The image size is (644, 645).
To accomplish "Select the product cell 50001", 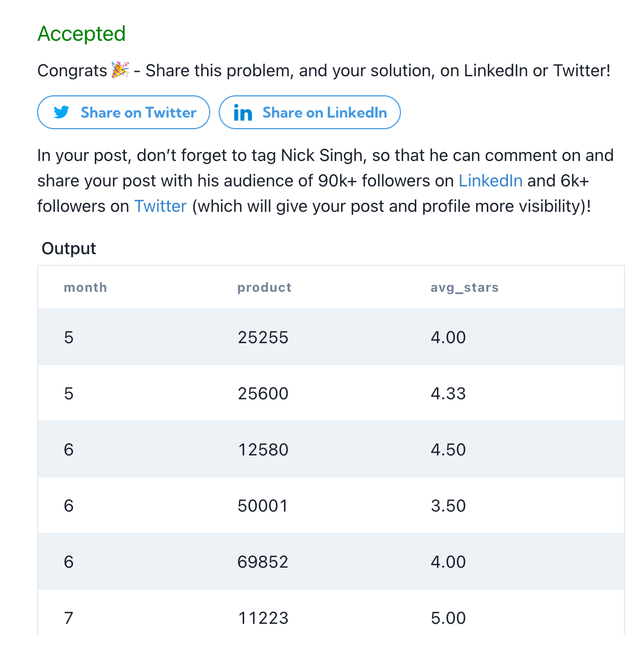I will tap(263, 506).
